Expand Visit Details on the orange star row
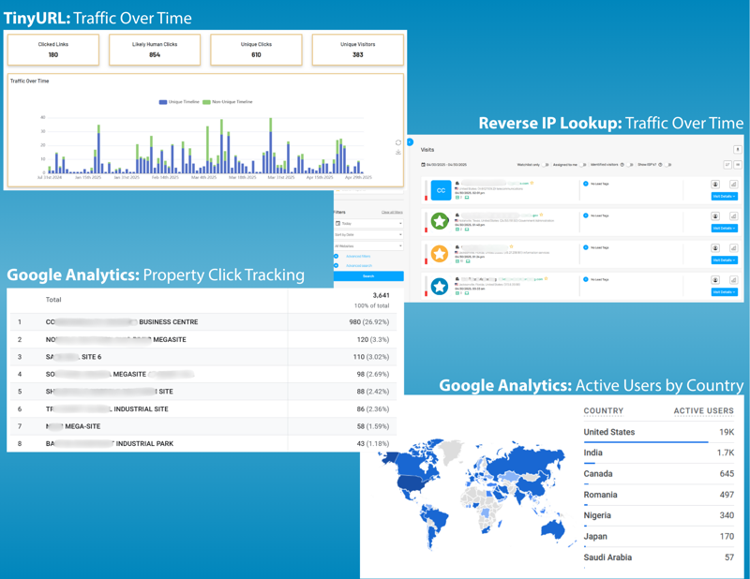Screen dimensions: 750x579 [724, 260]
